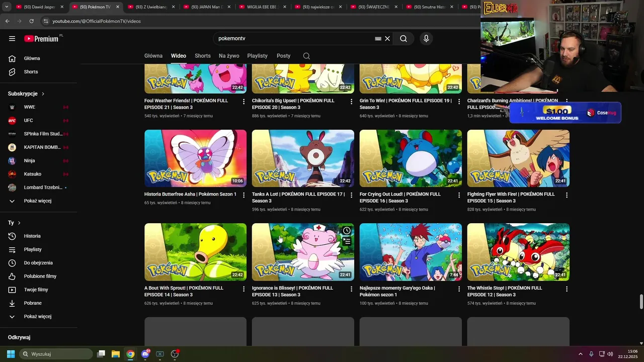
Task: Click the browser address bar URL
Action: (97, 21)
